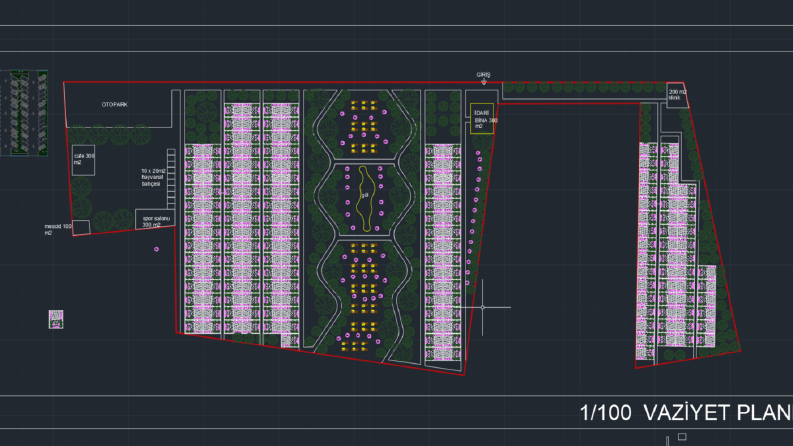Select the entrance arrow symbol below GİRİŞ
The width and height of the screenshot is (793, 446).
pos(483,81)
